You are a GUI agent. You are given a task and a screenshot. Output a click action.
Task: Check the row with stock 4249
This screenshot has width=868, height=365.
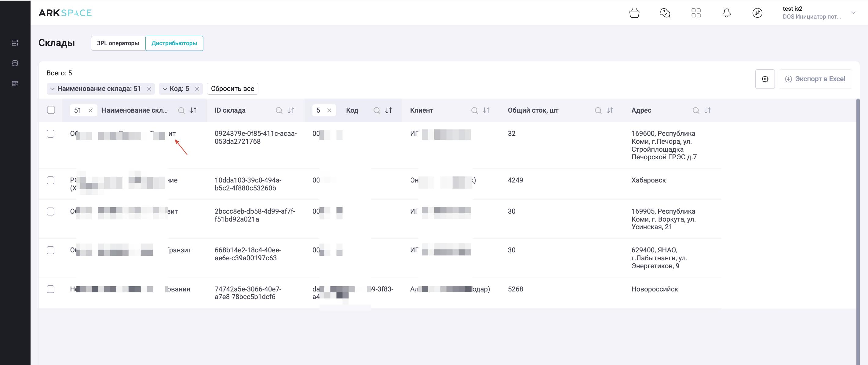(x=50, y=180)
